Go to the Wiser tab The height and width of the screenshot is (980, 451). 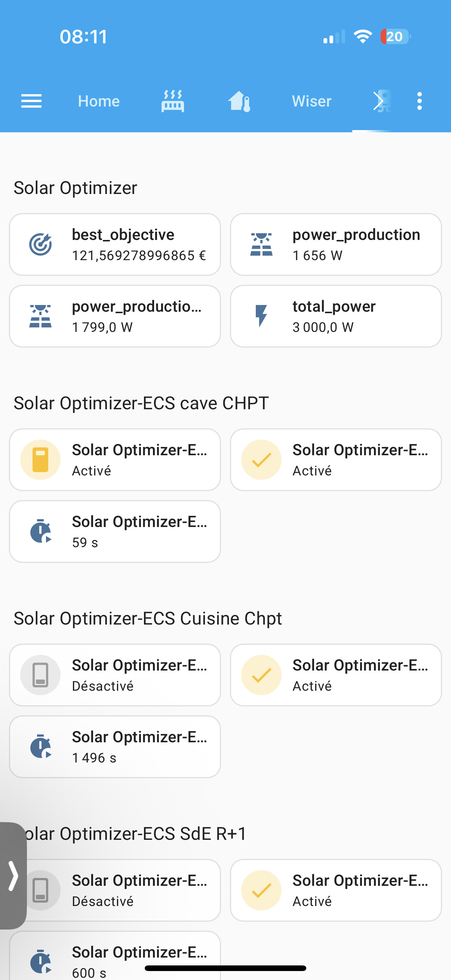coord(311,101)
